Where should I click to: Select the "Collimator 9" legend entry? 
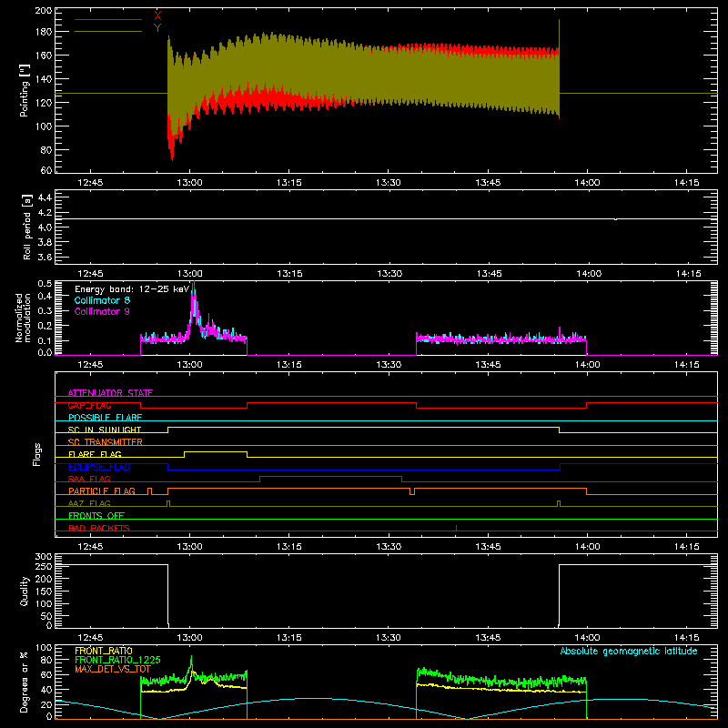pyautogui.click(x=102, y=311)
